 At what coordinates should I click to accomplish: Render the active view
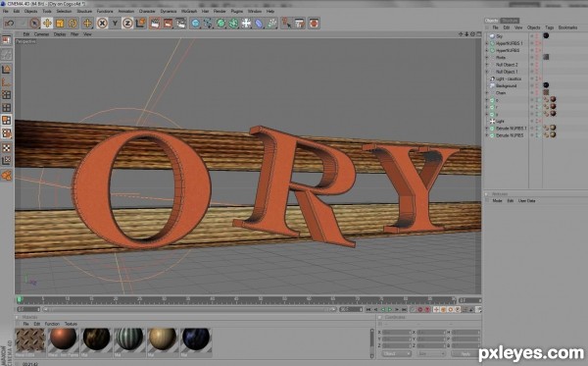click(155, 24)
